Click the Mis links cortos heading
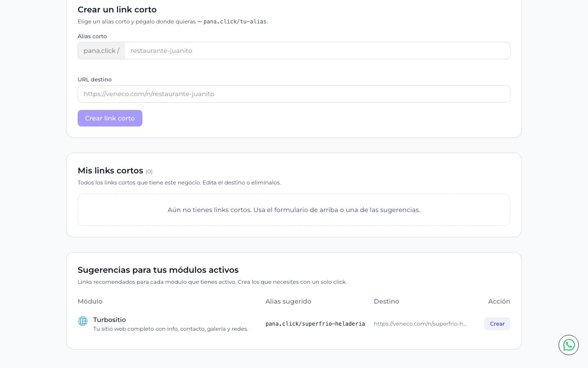Screen dimensions: 588x368 [110, 171]
